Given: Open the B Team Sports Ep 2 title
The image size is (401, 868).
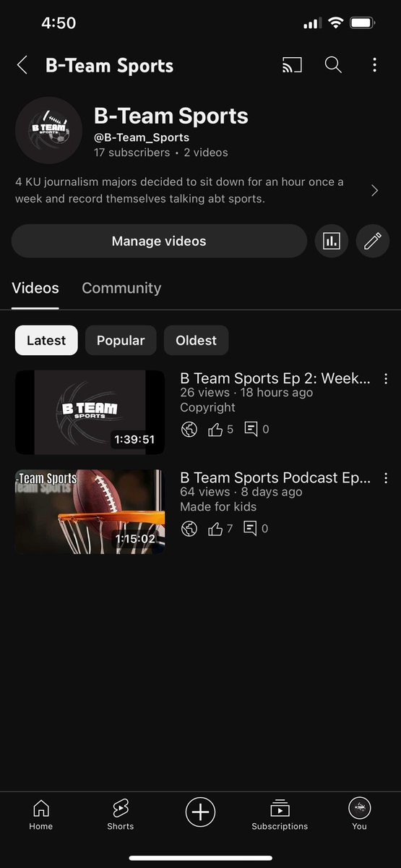Looking at the screenshot, I should (x=275, y=378).
